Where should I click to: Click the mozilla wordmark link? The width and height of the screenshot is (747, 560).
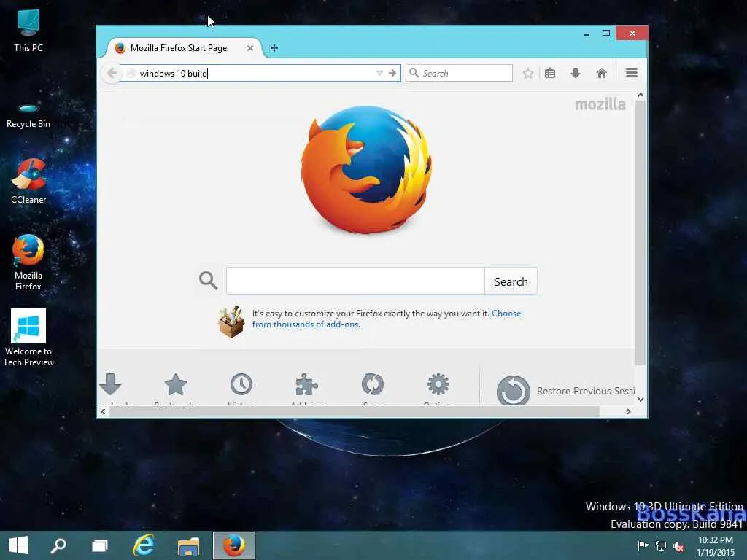coord(600,104)
